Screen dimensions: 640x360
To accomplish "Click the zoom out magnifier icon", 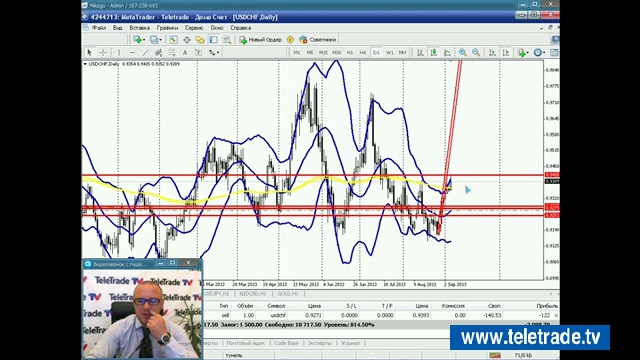I will [476, 52].
